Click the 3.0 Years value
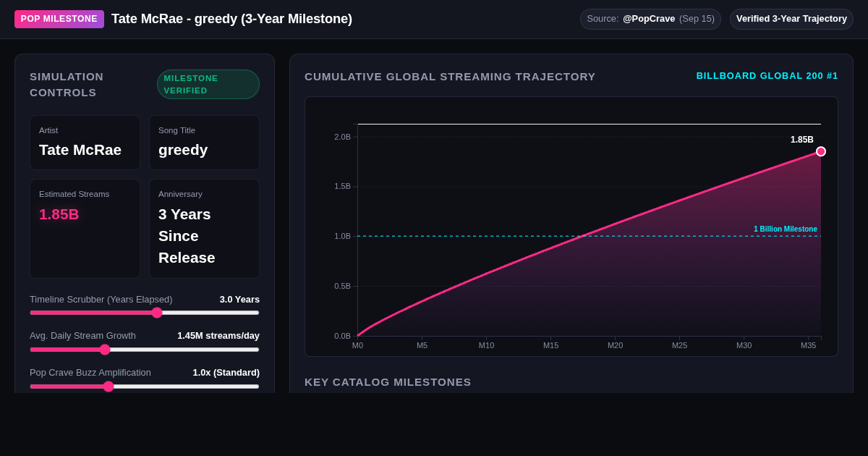Screen dimensions: 868x456 (x=239, y=300)
